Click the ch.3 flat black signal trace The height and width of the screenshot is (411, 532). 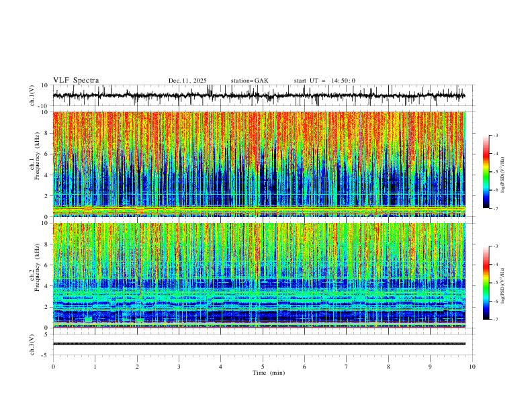[x=259, y=344]
